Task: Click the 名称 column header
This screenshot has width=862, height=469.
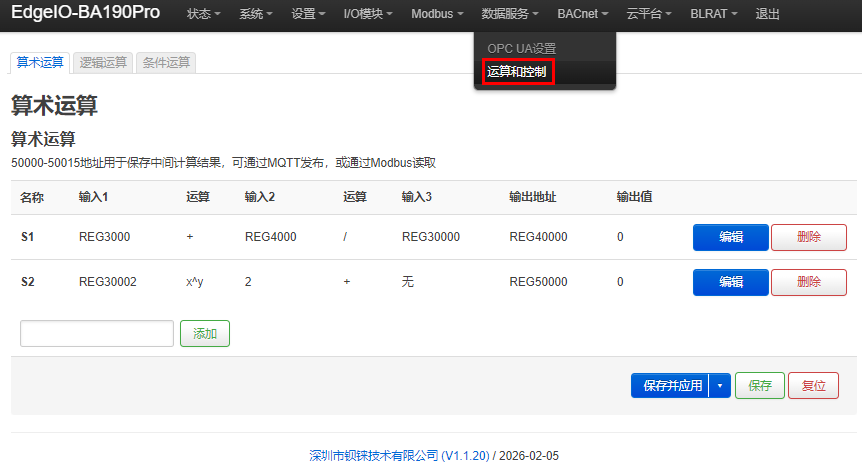Action: [32, 197]
